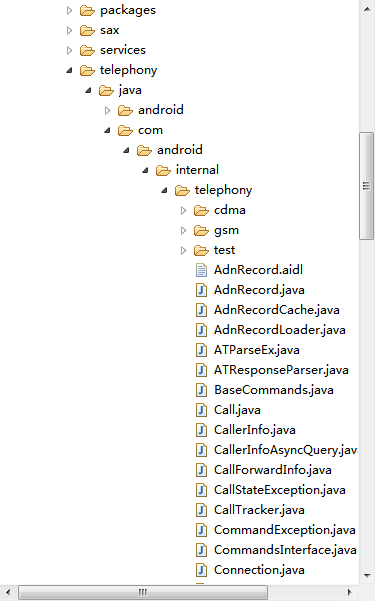This screenshot has height=601, width=375.
Task: Expand the services folder arrow
Action: point(69,50)
